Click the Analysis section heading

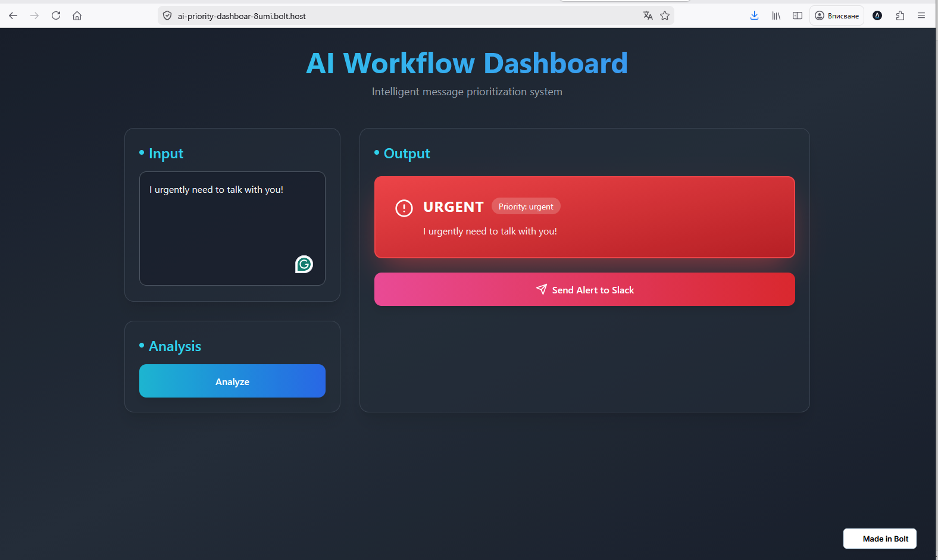click(175, 346)
